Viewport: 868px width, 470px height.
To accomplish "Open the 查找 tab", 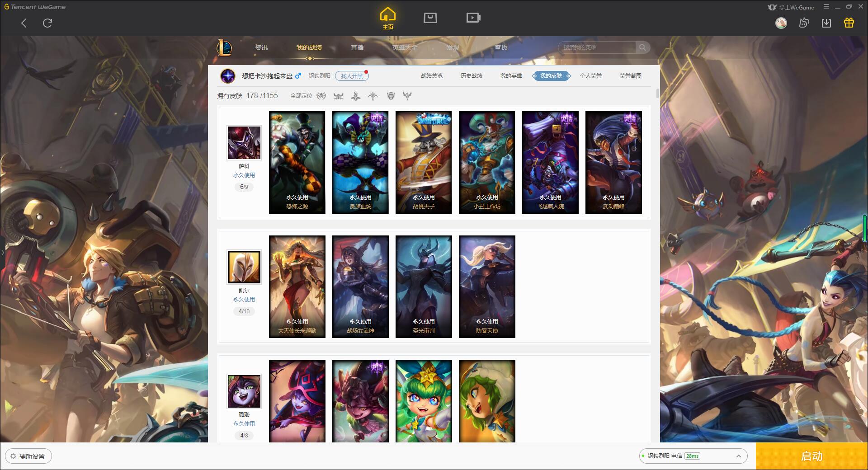I will coord(501,47).
